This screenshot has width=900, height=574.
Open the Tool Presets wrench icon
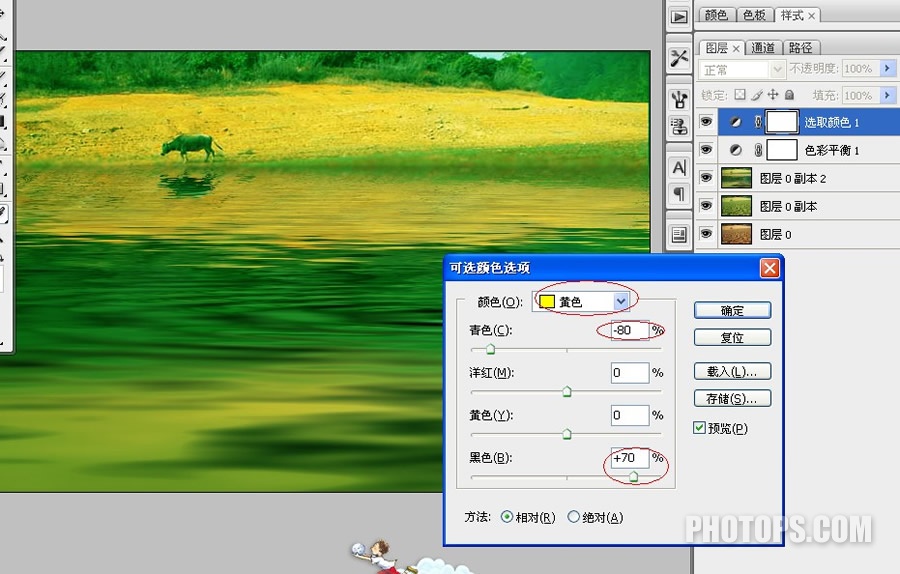pyautogui.click(x=679, y=58)
